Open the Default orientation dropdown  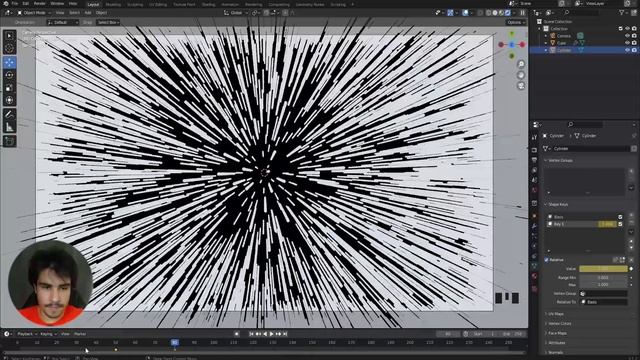(x=62, y=22)
